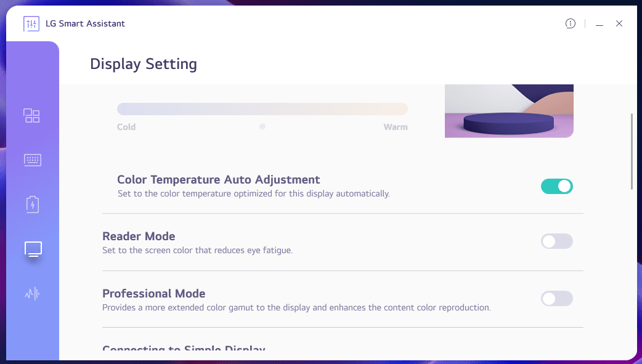Viewport: 642px width, 364px height.
Task: Click the LG Smart Assistant logo icon
Action: 31,24
